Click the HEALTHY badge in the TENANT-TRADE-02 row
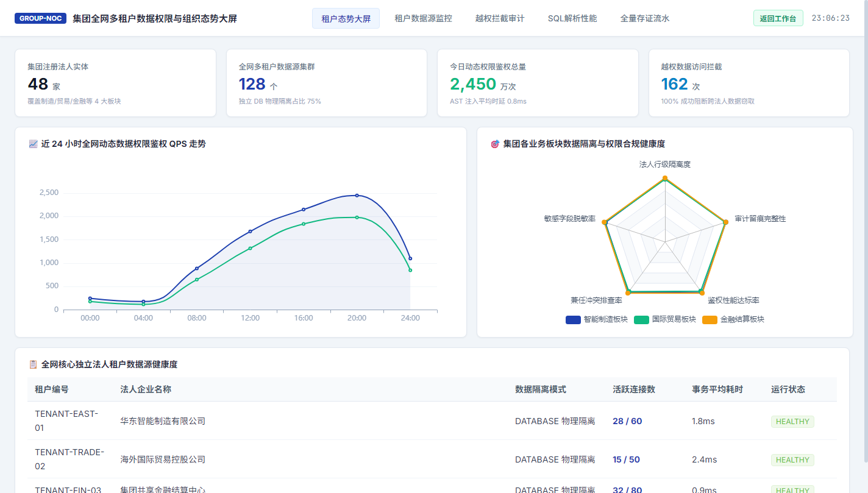The image size is (868, 493). click(792, 459)
